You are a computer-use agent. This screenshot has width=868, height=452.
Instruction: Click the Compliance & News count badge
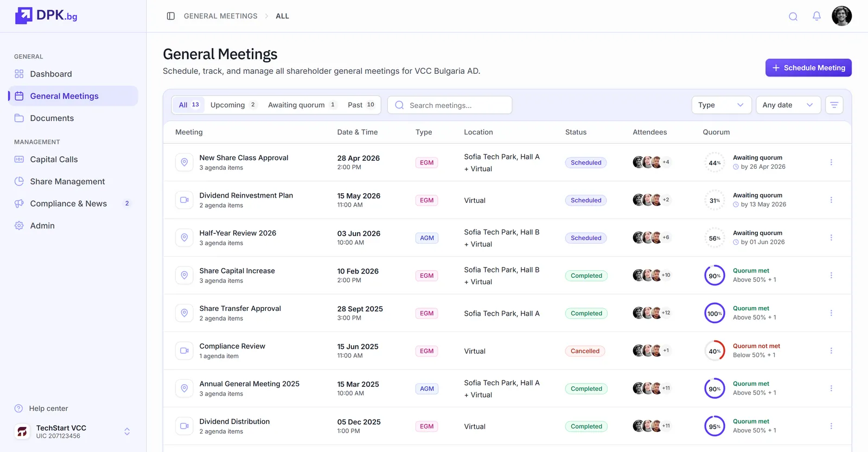tap(127, 203)
